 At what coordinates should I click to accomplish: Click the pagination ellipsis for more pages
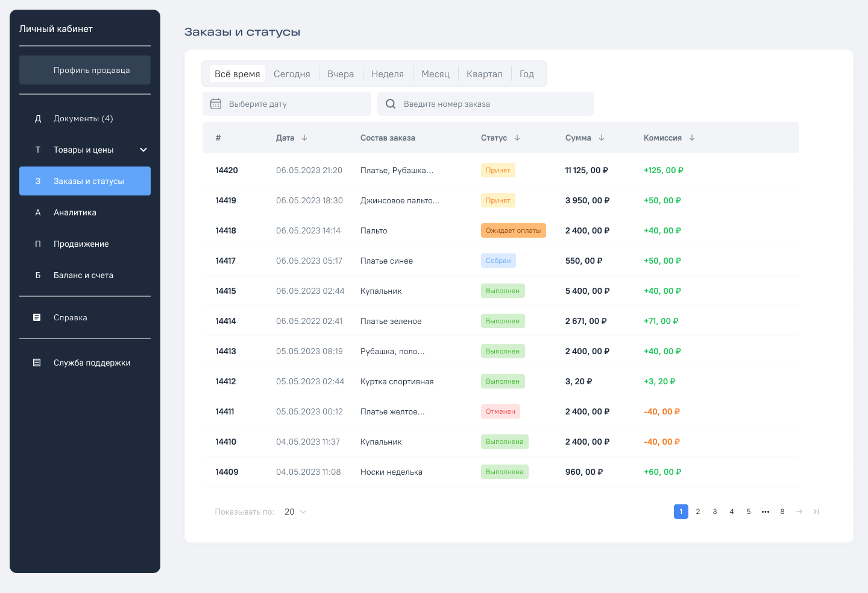click(766, 512)
